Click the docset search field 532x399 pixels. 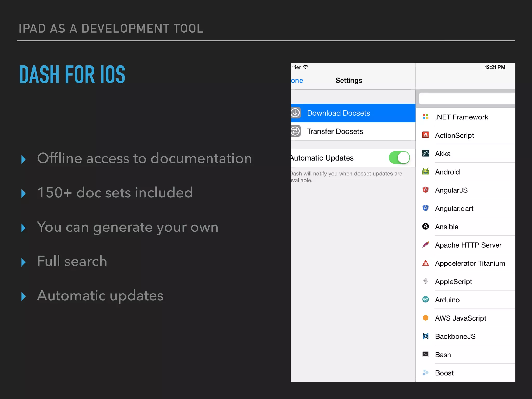click(x=467, y=99)
